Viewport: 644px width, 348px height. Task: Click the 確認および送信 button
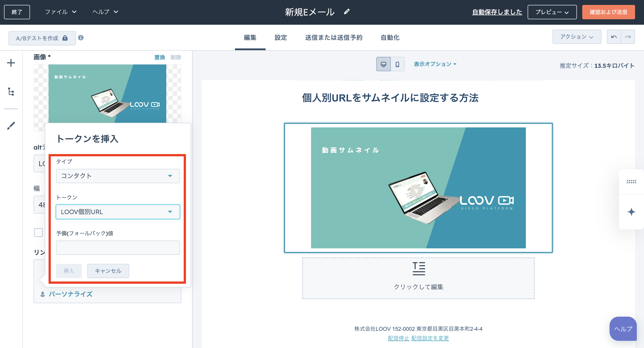click(x=608, y=12)
